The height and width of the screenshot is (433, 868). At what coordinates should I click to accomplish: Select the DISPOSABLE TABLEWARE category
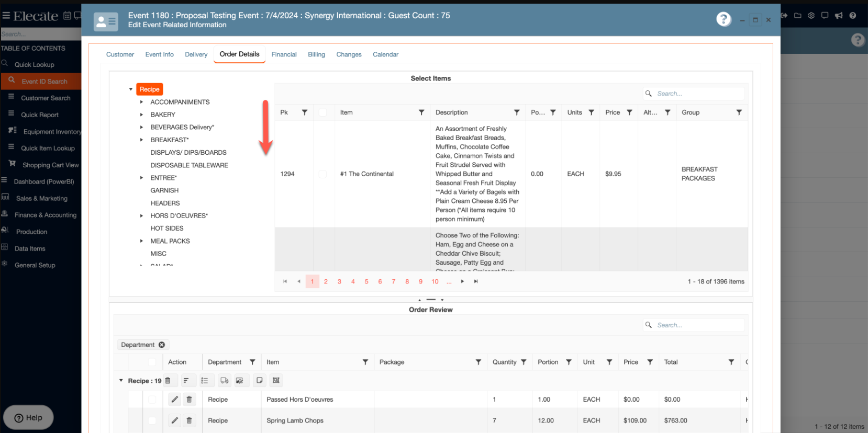coord(189,165)
